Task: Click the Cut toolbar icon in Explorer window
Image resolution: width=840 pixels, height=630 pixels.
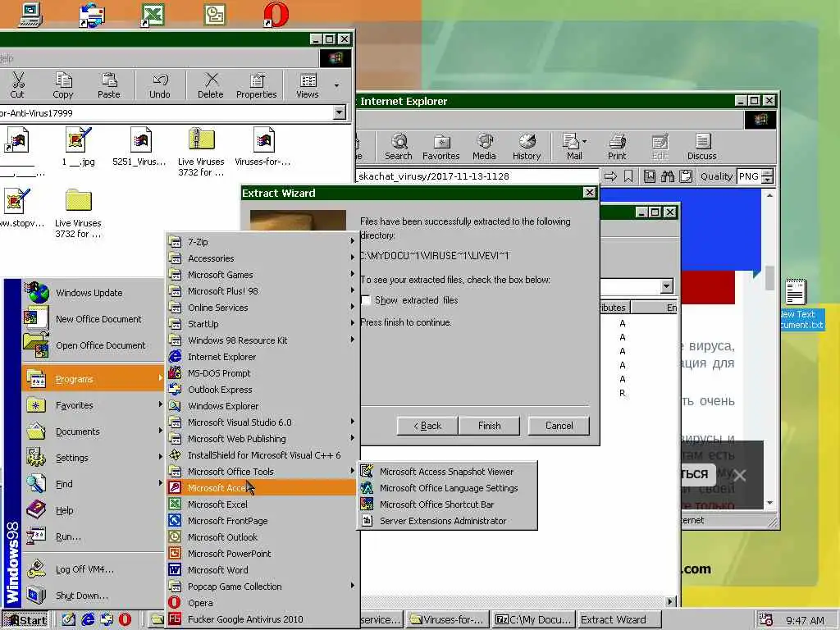Action: pos(18,85)
